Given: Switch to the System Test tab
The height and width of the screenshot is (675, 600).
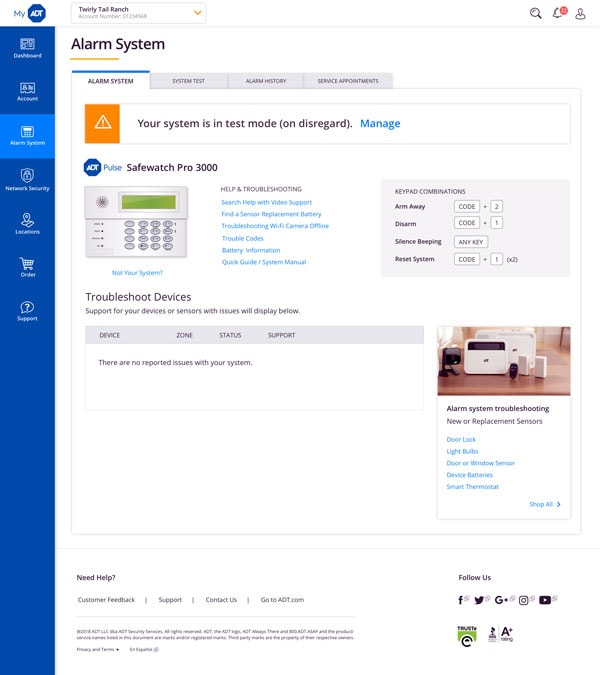Looking at the screenshot, I should [189, 81].
